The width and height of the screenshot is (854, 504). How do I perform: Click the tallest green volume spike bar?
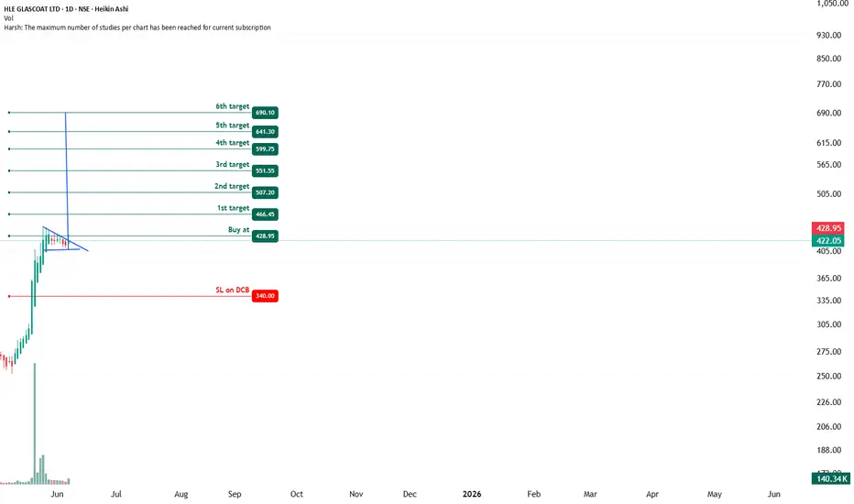(34, 423)
